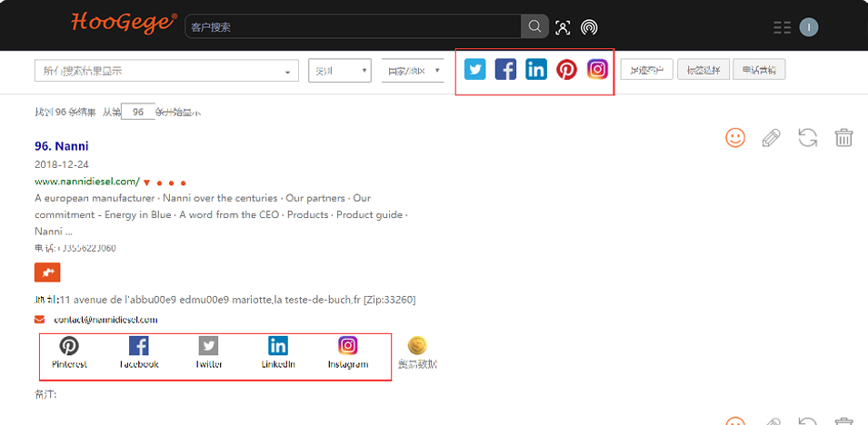Viewport: 868px width, 425px height.
Task: Filter by LinkedIn in top bar
Action: tap(536, 70)
